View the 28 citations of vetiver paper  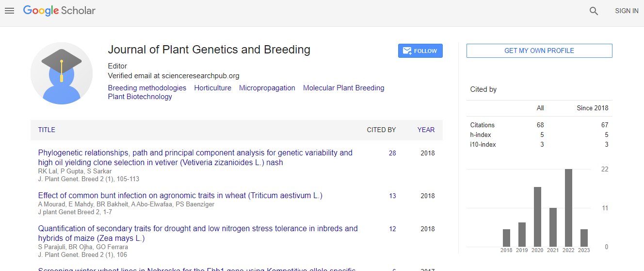(x=392, y=153)
